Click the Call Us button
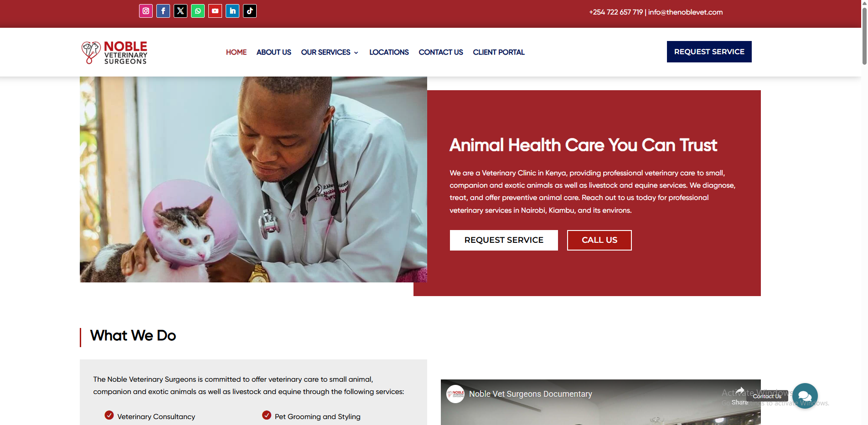Image resolution: width=868 pixels, height=425 pixels. 599,240
